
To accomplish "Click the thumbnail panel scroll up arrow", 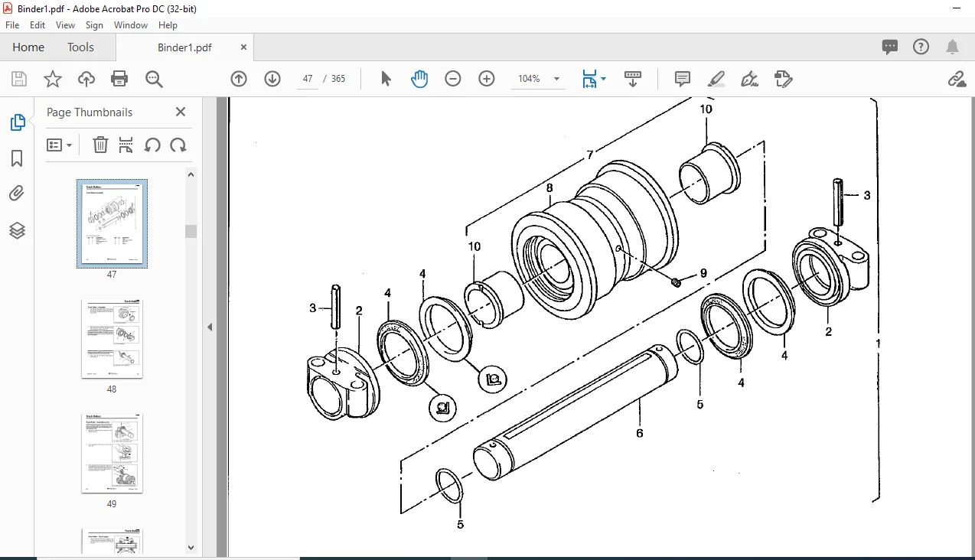I will tap(191, 174).
